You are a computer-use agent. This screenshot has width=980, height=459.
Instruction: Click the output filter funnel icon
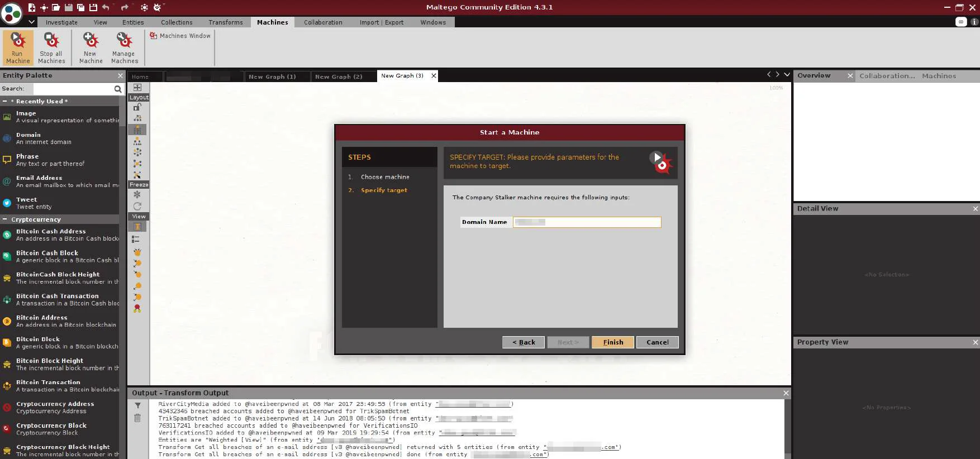(x=137, y=406)
